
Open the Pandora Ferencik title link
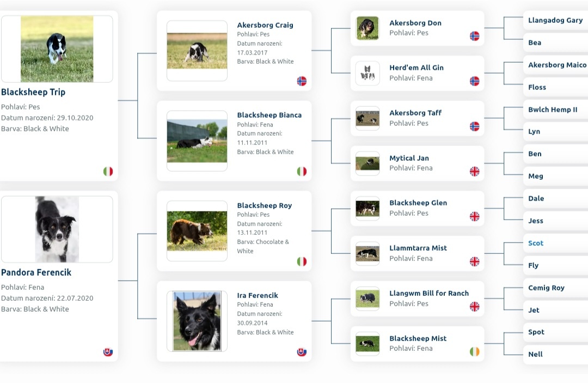(36, 272)
